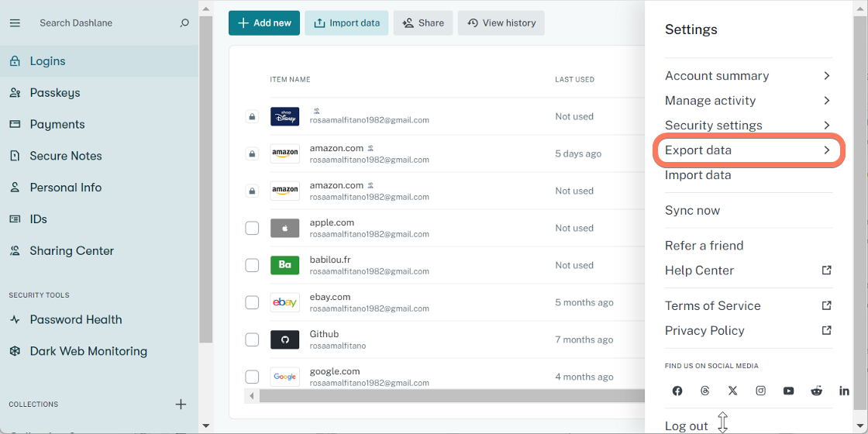Click the View history button
The image size is (868, 434).
tap(501, 22)
